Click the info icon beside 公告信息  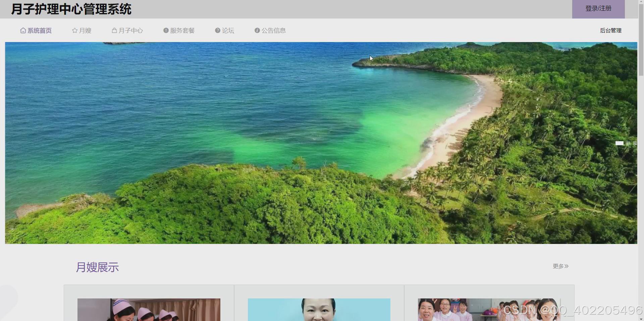click(x=257, y=31)
